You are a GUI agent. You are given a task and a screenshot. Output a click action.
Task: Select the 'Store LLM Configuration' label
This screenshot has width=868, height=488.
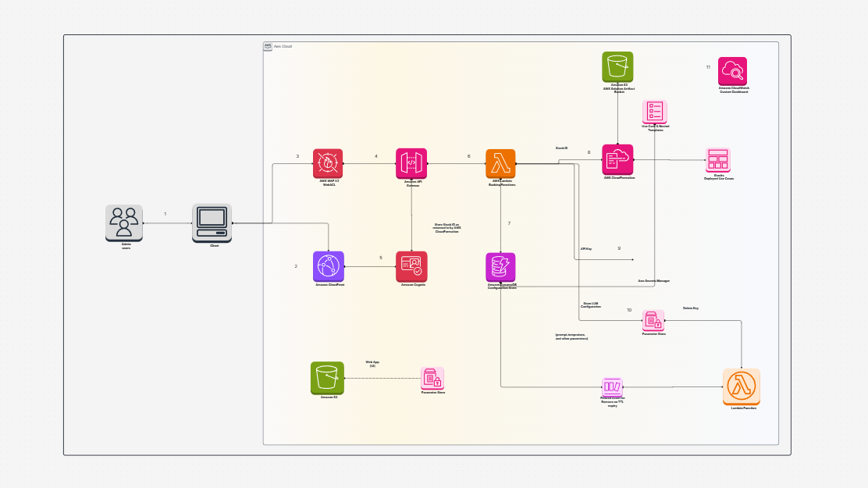point(591,305)
